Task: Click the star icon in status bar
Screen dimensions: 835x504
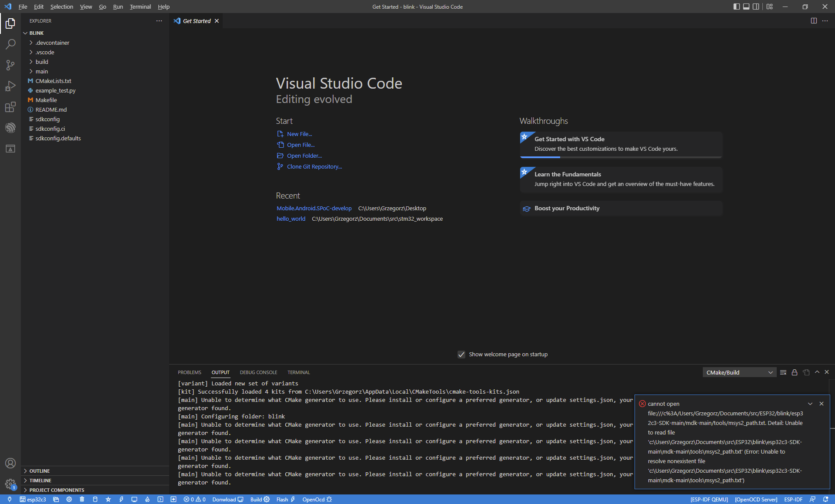Action: (x=108, y=500)
